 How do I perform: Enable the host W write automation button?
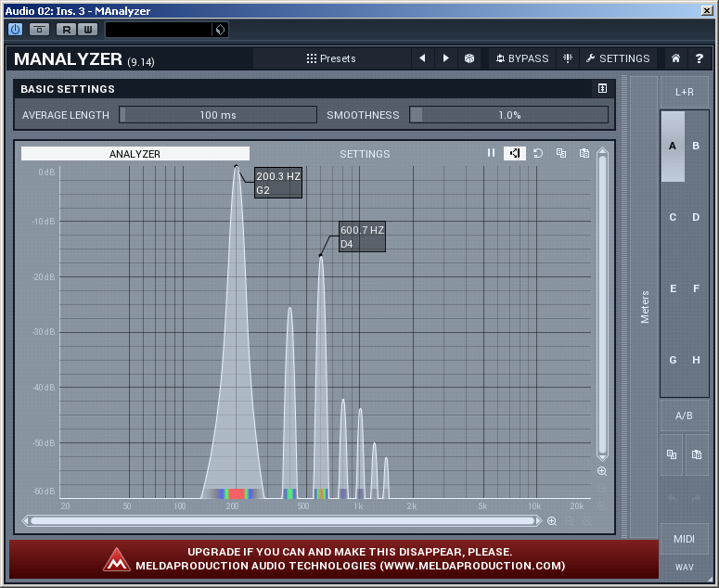pos(88,30)
